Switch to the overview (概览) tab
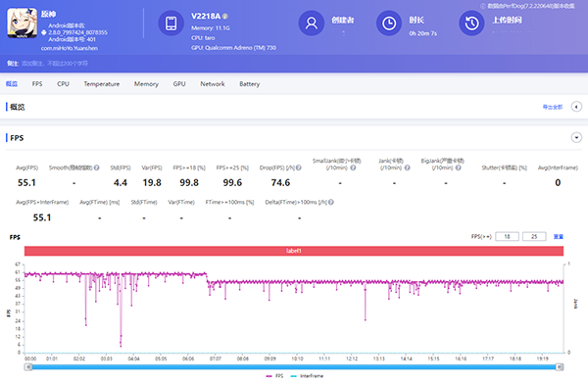Viewport: 588px width, 383px height. pyautogui.click(x=12, y=84)
